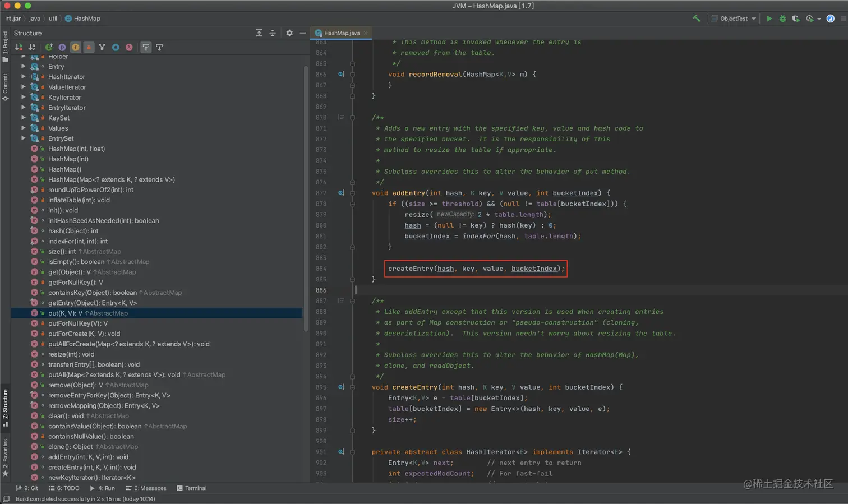Open the 6: TODO tool window
This screenshot has height=504, width=848.
tap(64, 488)
